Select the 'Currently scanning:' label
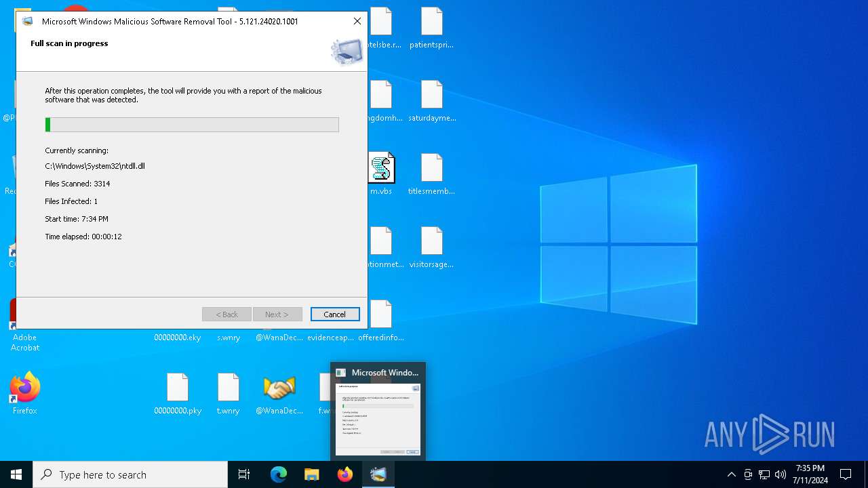This screenshot has width=868, height=488. (x=77, y=150)
